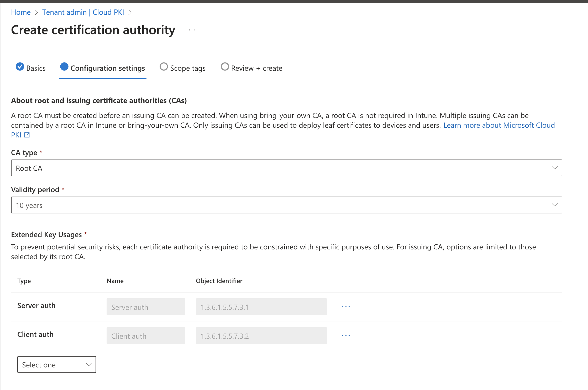Select the Configuration settings tab
588x390 pixels.
103,68
